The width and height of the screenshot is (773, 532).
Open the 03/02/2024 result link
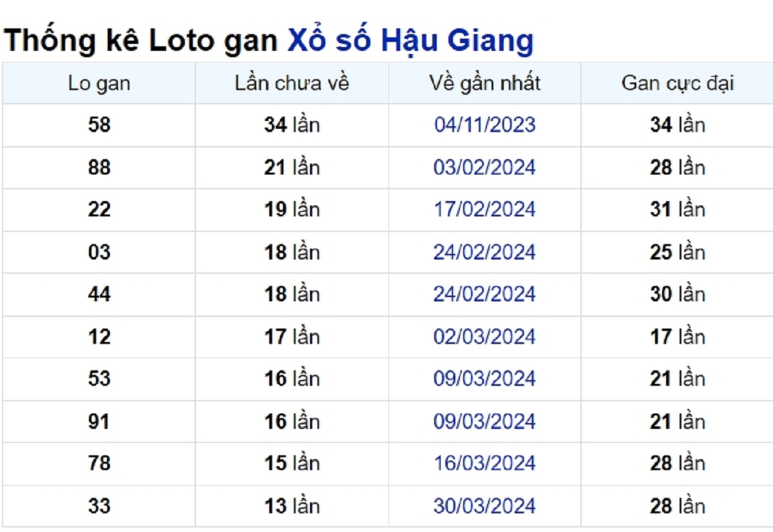coord(484,167)
